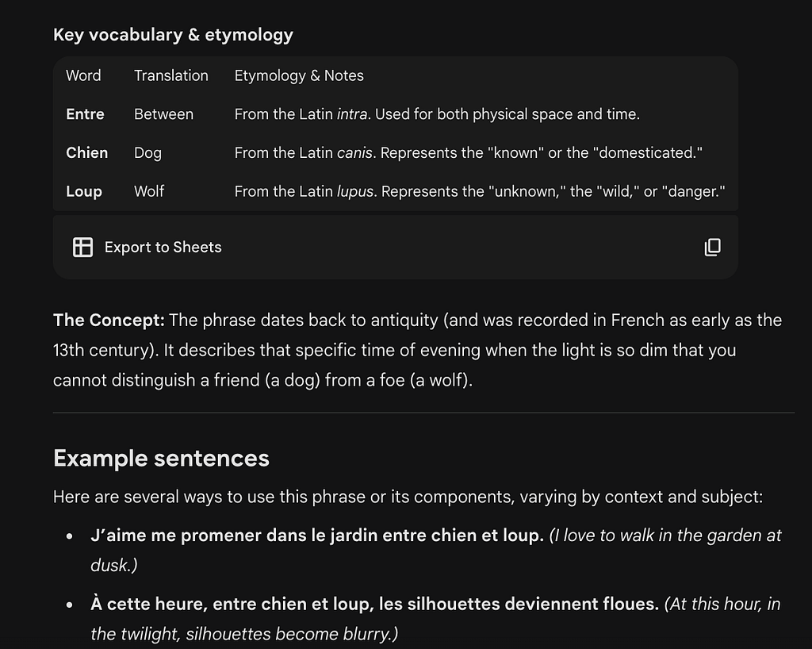The width and height of the screenshot is (812, 649).
Task: Click the bold word Loup in table
Action: [x=84, y=192]
